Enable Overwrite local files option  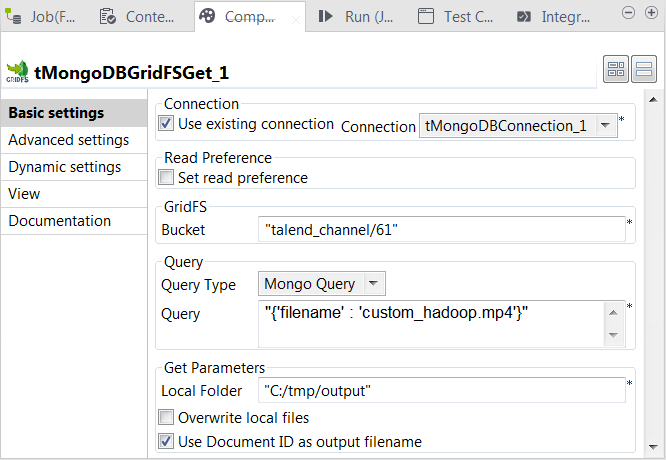(167, 417)
